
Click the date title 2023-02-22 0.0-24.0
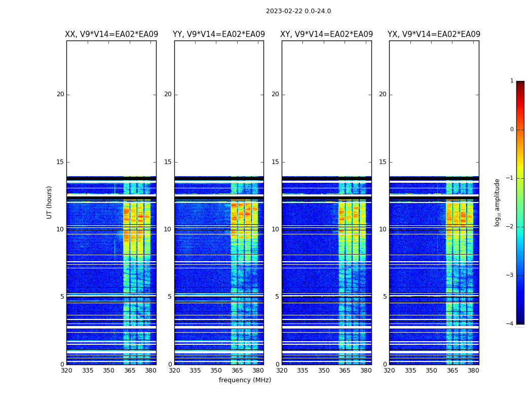298,11
